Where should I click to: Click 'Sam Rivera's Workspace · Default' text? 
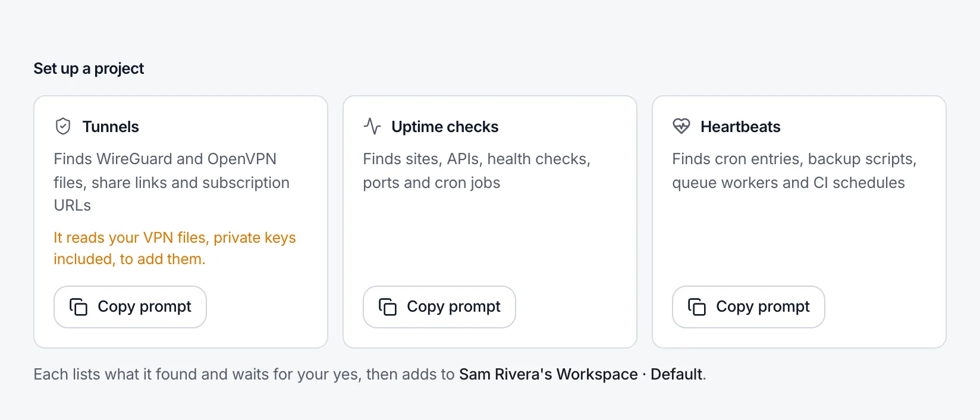581,374
